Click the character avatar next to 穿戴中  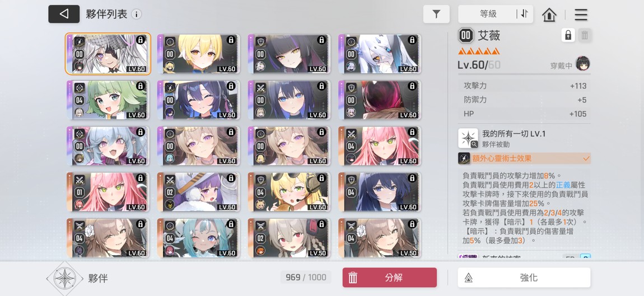point(582,64)
